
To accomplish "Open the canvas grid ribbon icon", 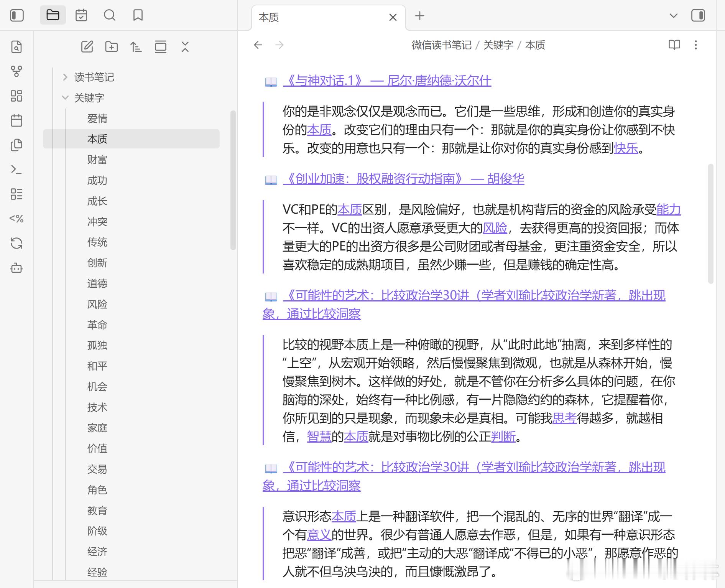I will 16,96.
